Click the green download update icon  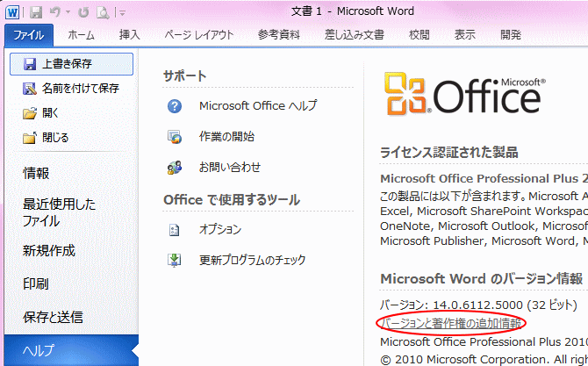pyautogui.click(x=175, y=261)
